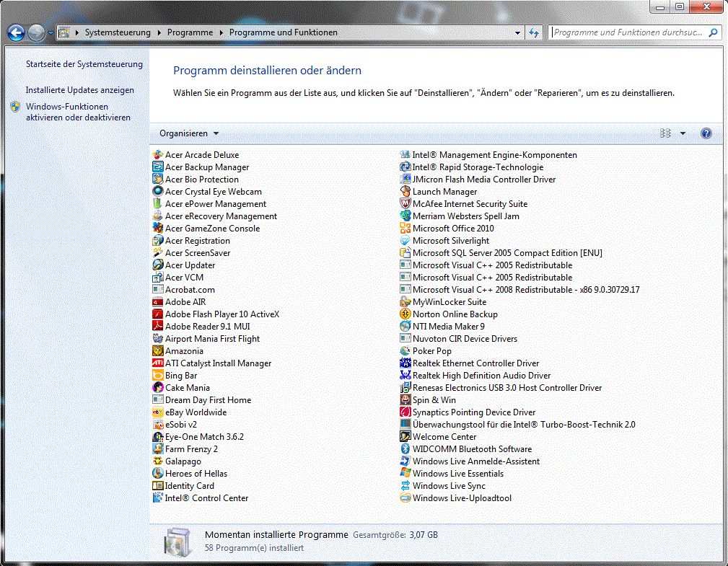728x566 pixels.
Task: Select Acer ePower Management entry
Action: pos(210,203)
